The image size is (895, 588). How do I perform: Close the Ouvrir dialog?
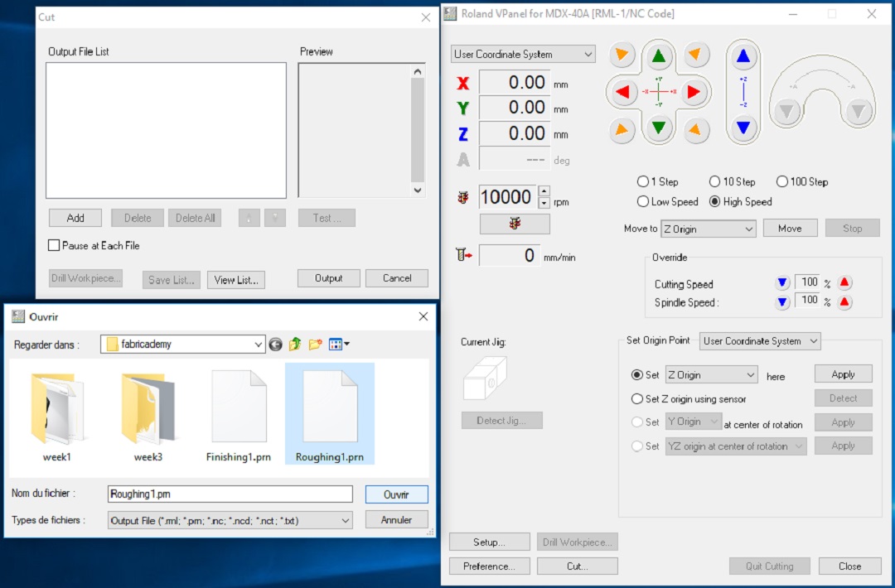tap(423, 316)
